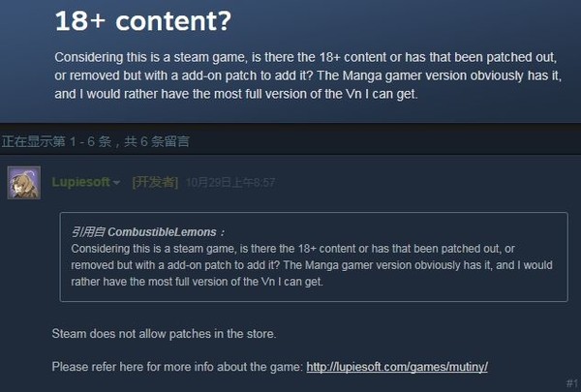
Task: Open Lupiesoft's avatar picture
Action: tap(24, 183)
